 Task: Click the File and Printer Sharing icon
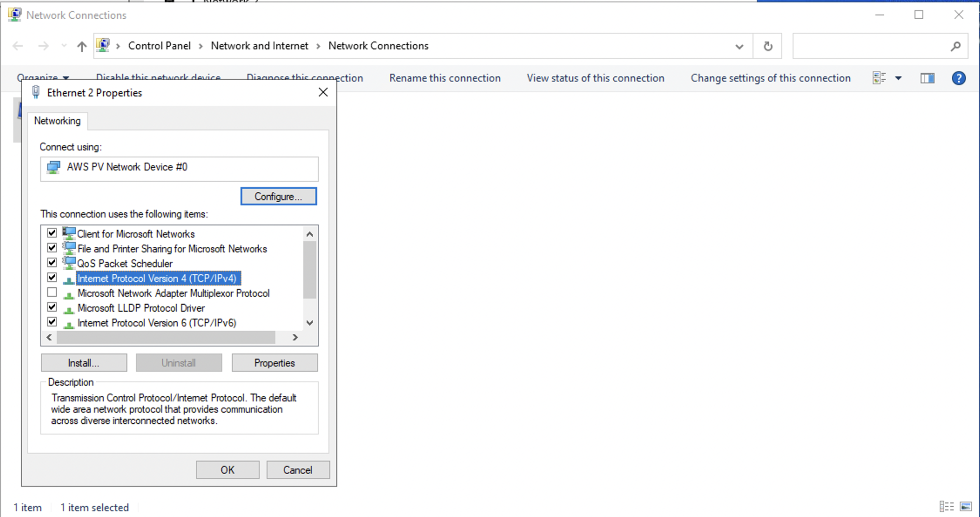click(x=69, y=248)
